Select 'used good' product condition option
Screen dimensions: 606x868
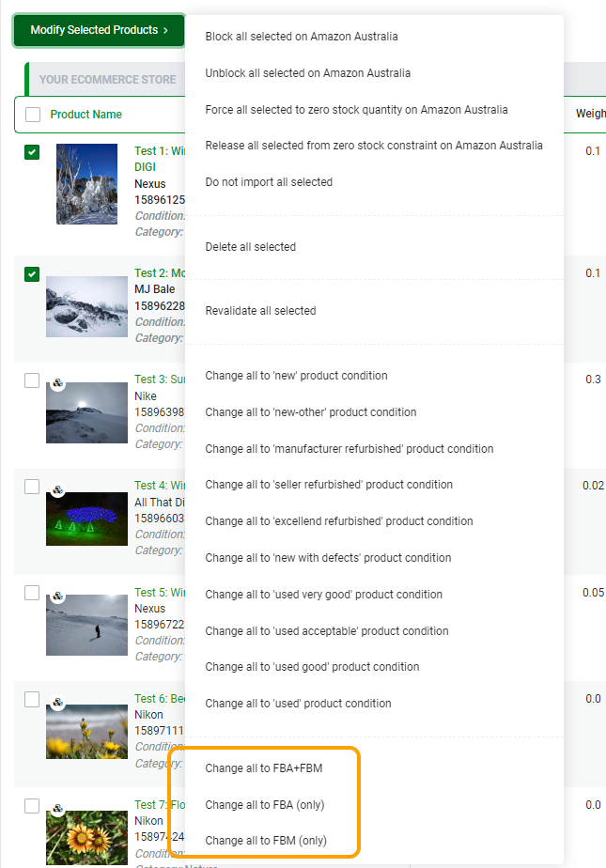point(312,667)
